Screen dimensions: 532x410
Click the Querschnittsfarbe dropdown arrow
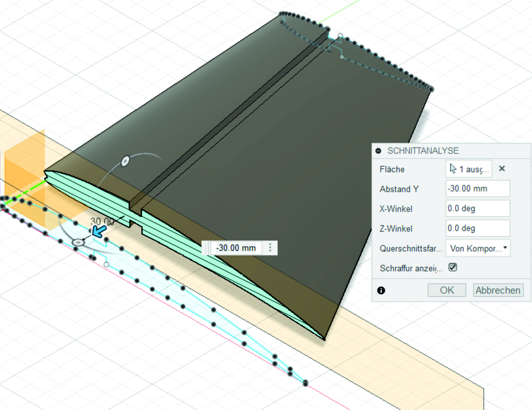point(505,248)
